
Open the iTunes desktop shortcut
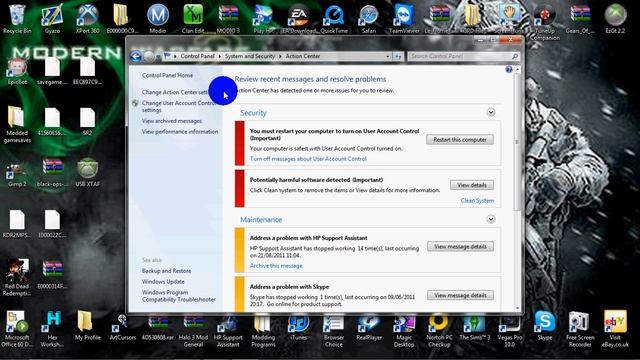pyautogui.click(x=298, y=326)
